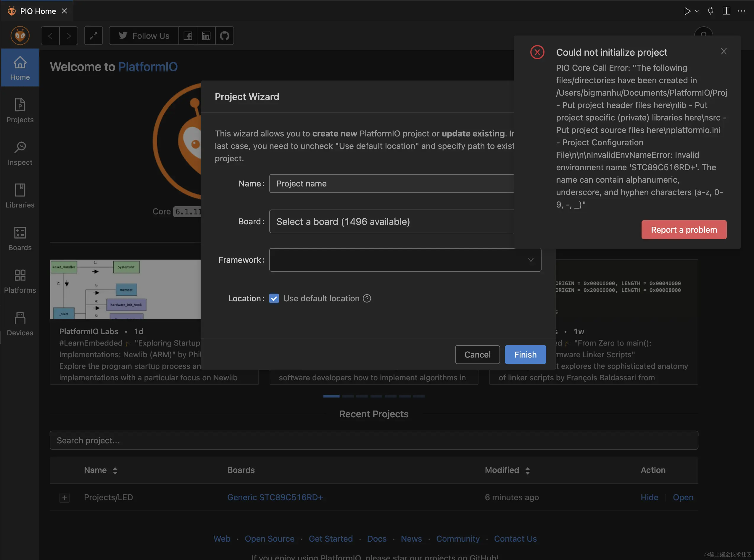Uncheck Use default location checkbox
This screenshot has width=754, height=560.
pyautogui.click(x=274, y=298)
